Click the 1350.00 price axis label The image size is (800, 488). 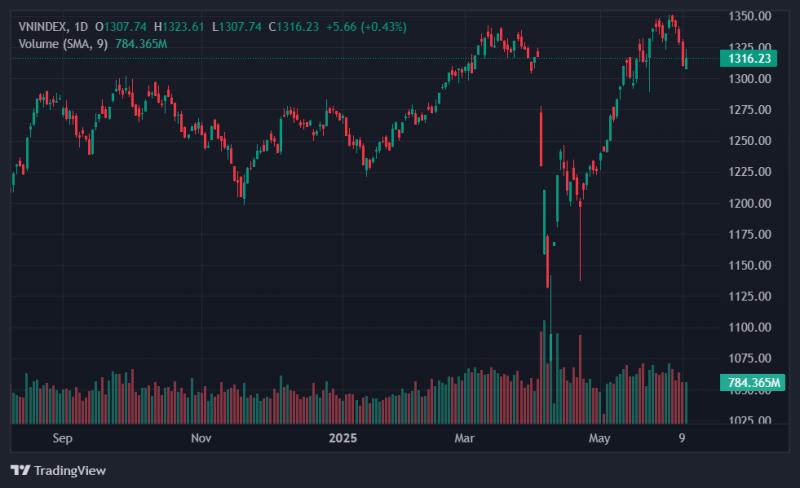point(749,16)
